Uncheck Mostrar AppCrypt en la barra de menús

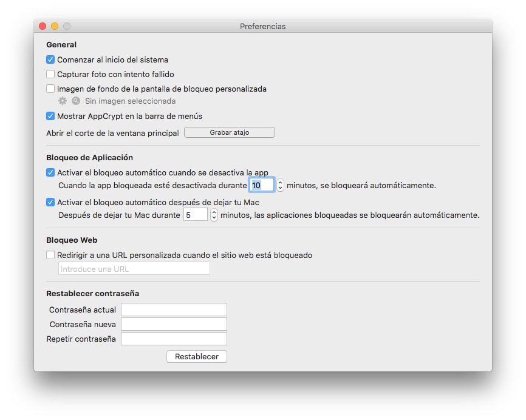50,116
